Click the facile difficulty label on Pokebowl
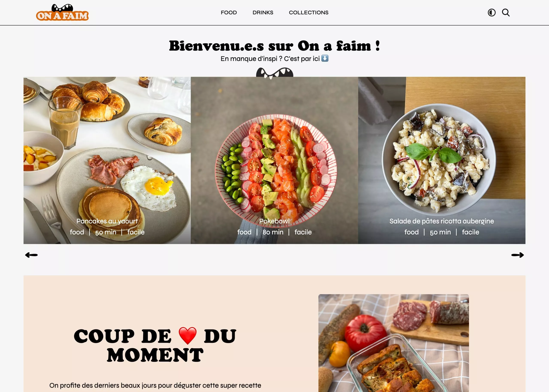This screenshot has width=549, height=392. 303,232
